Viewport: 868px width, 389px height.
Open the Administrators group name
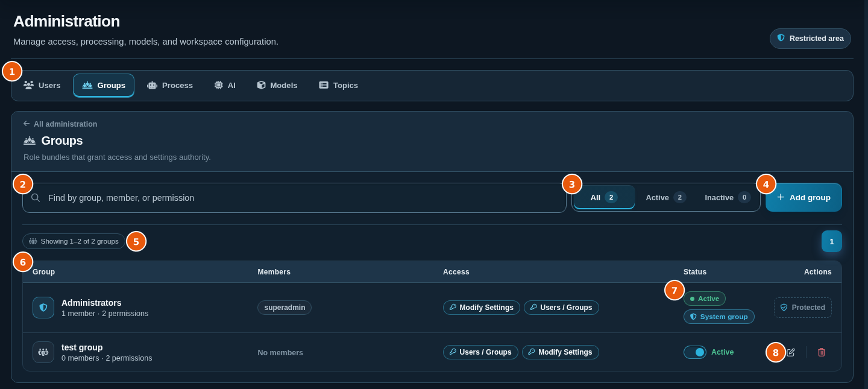pos(92,303)
